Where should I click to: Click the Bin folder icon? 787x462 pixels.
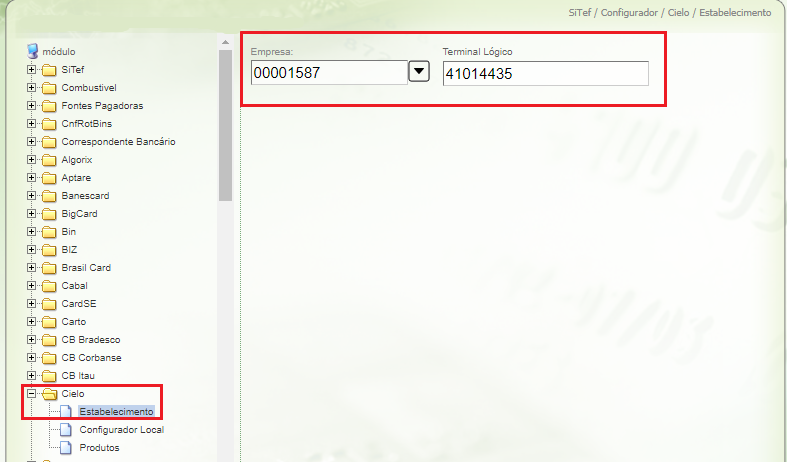tap(49, 232)
